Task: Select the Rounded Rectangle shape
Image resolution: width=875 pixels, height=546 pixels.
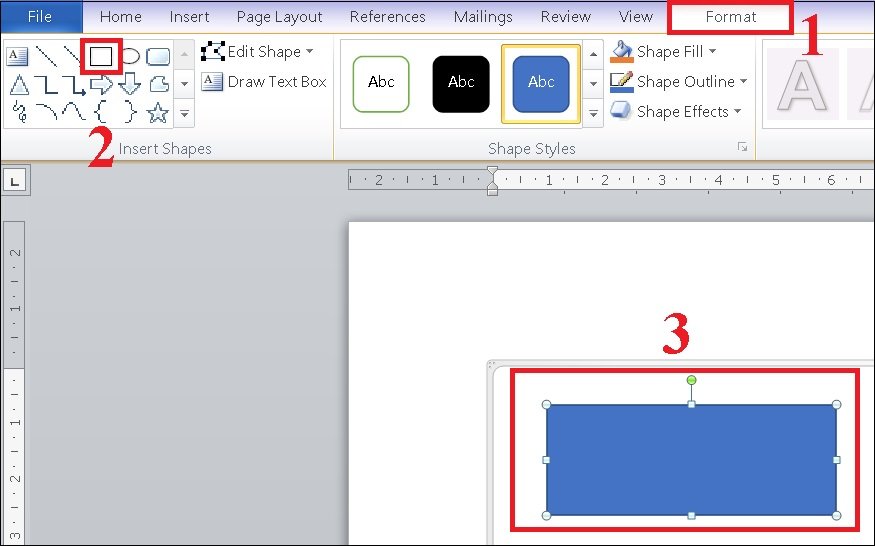Action: tap(158, 56)
